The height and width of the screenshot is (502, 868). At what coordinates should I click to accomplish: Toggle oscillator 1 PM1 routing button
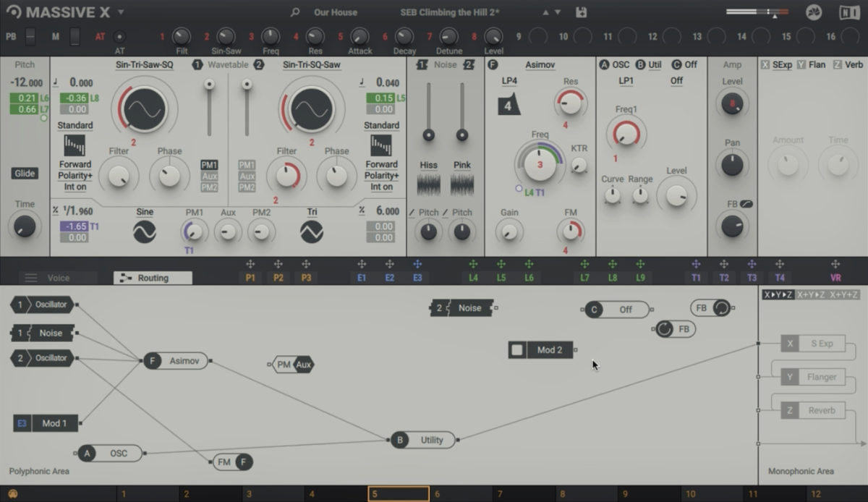click(x=209, y=165)
